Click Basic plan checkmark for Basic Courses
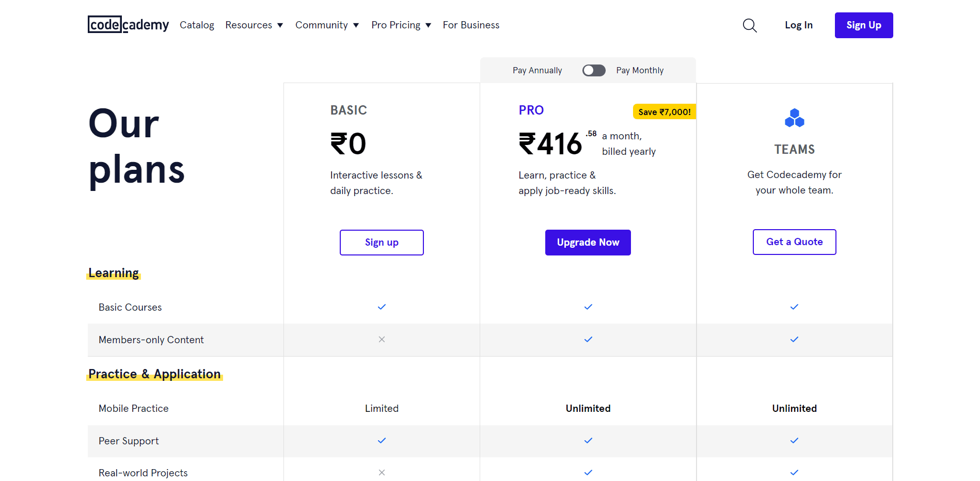 tap(382, 307)
